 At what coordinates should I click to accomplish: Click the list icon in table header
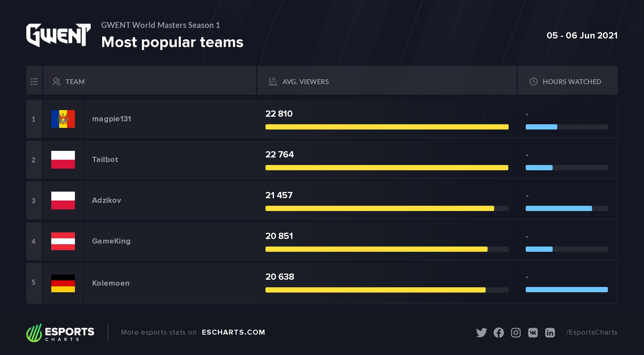click(x=34, y=82)
